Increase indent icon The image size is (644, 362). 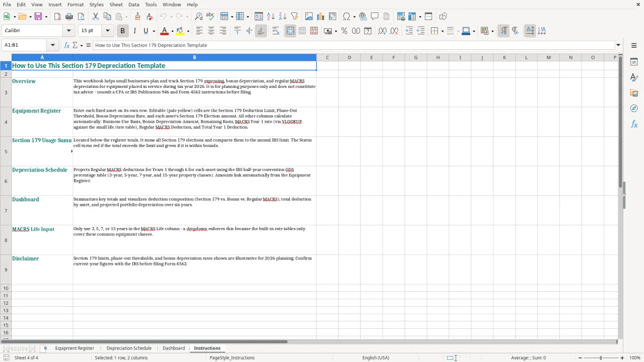point(409,31)
